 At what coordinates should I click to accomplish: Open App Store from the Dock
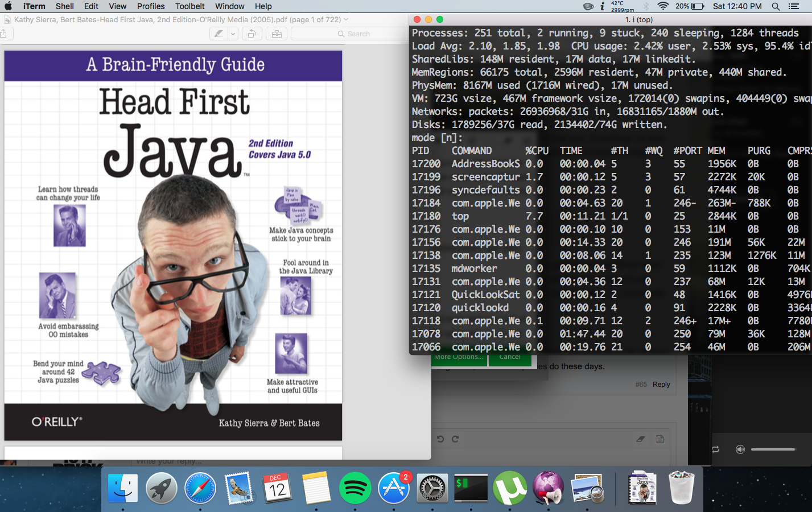tap(394, 488)
